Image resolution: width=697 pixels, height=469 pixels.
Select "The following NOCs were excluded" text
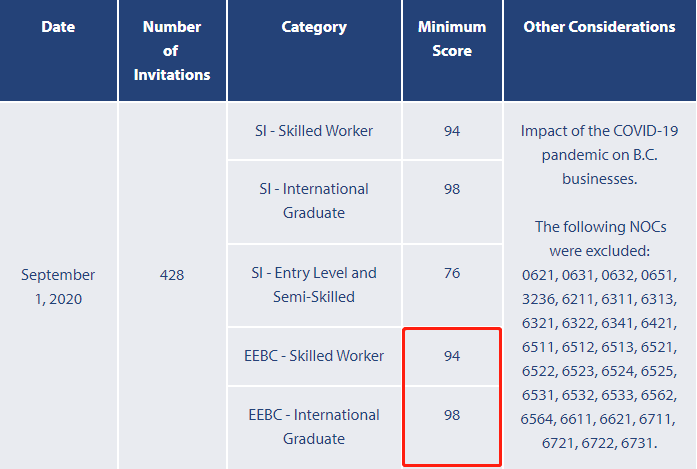pos(599,238)
